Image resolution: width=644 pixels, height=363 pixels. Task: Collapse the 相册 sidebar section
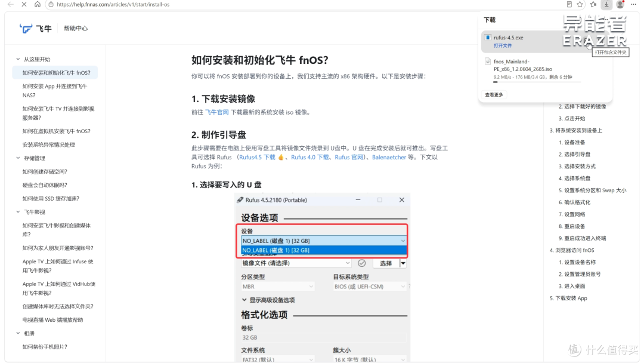pyautogui.click(x=18, y=333)
